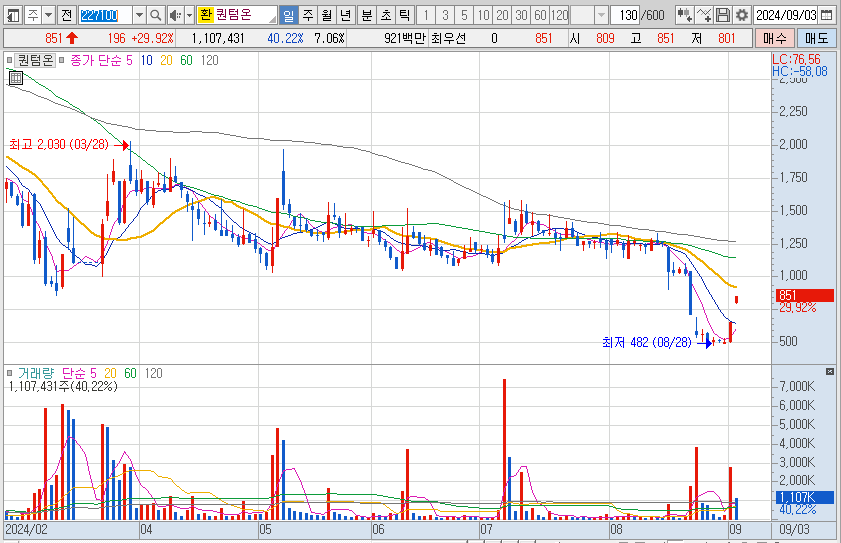This screenshot has height=543, width=841.
Task: Click the 5-day MA legend label
Action: click(101, 60)
